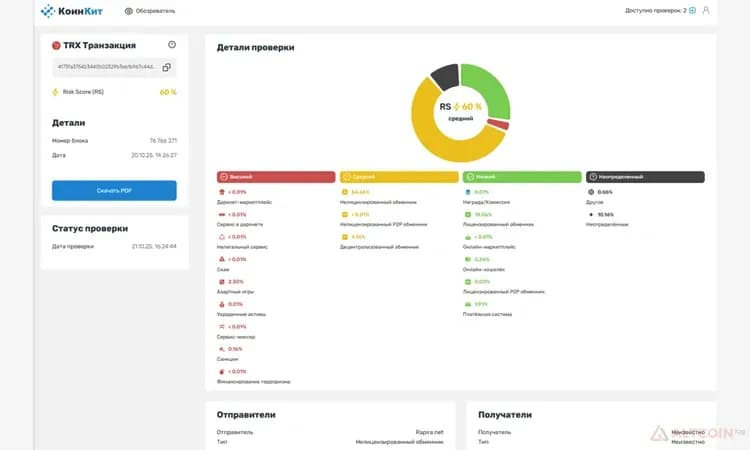The width and height of the screenshot is (750, 450).
Task: Click the eye icon beside Обозреватель
Action: 129,11
